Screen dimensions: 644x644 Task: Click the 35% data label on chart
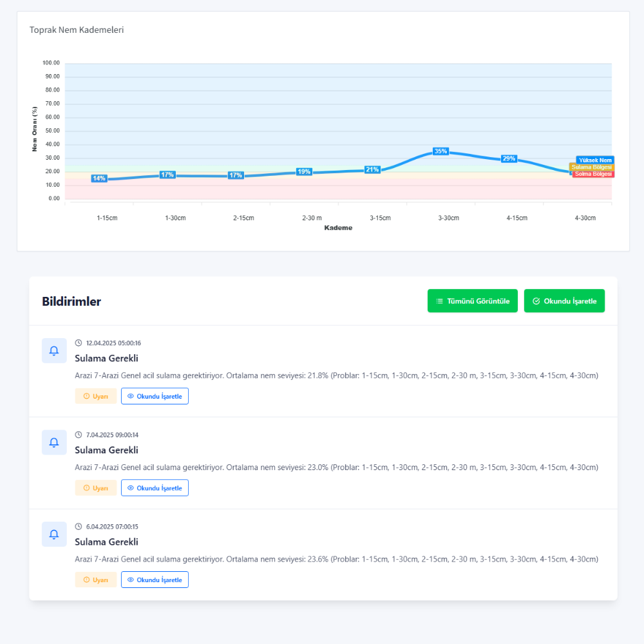pyautogui.click(x=440, y=151)
